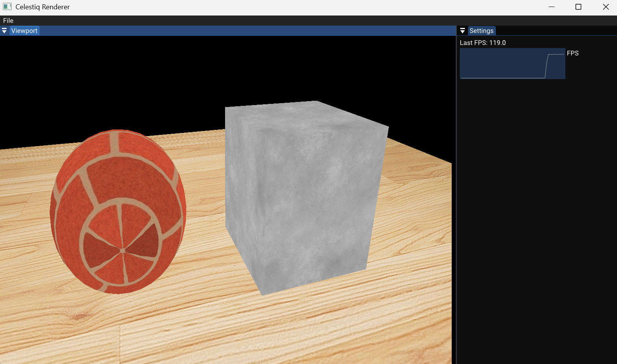Select the Viewport tab
Screen dimensions: 617x364
(x=24, y=31)
